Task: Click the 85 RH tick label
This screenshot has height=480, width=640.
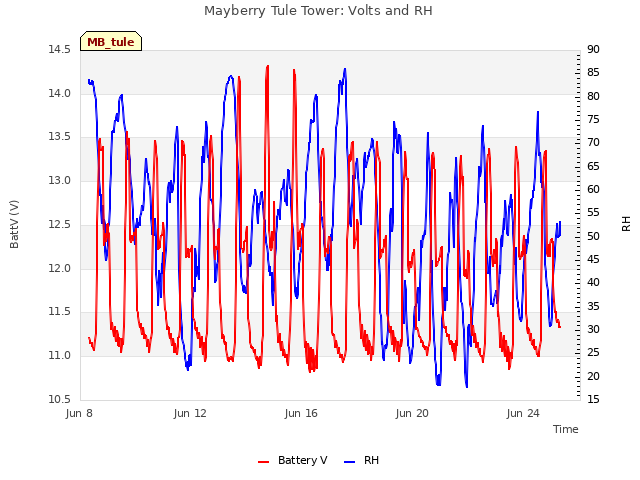Action: pyautogui.click(x=593, y=73)
